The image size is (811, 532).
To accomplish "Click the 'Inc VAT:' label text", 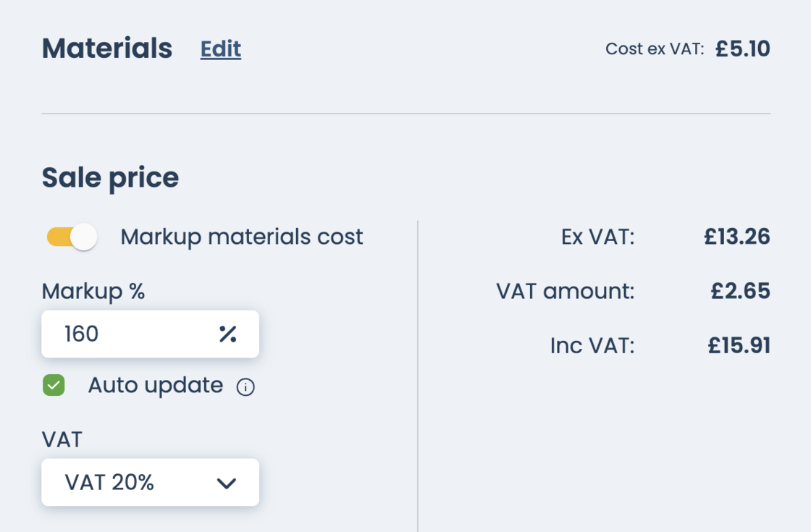I will [x=592, y=345].
